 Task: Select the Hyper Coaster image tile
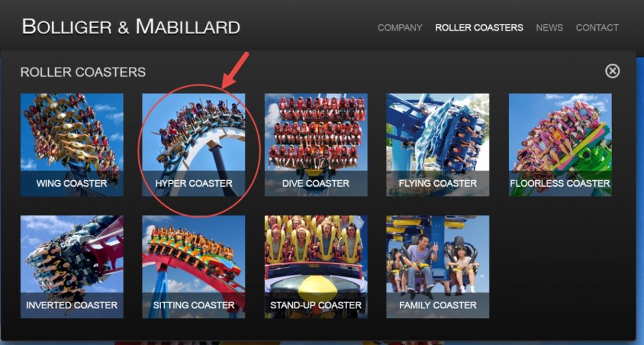coord(194,145)
